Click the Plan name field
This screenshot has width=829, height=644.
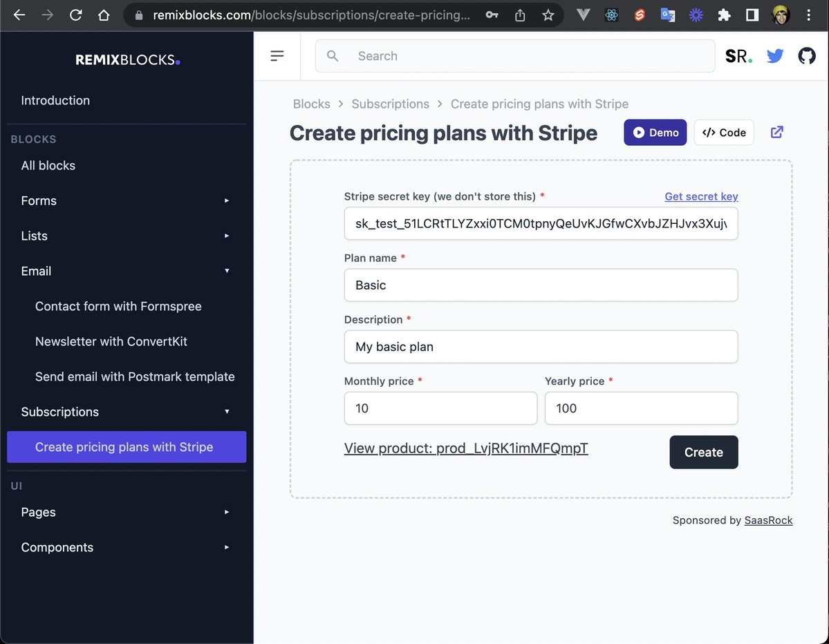click(541, 285)
